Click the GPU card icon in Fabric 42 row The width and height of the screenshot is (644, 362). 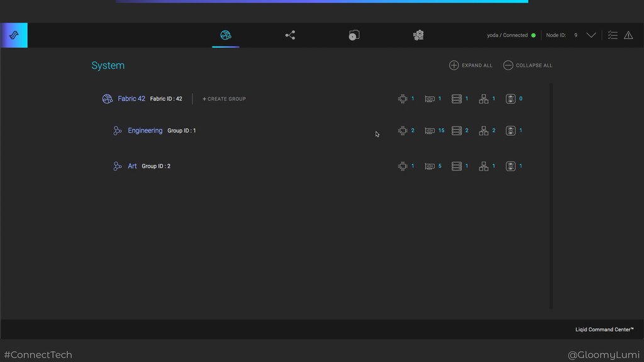[x=430, y=99]
